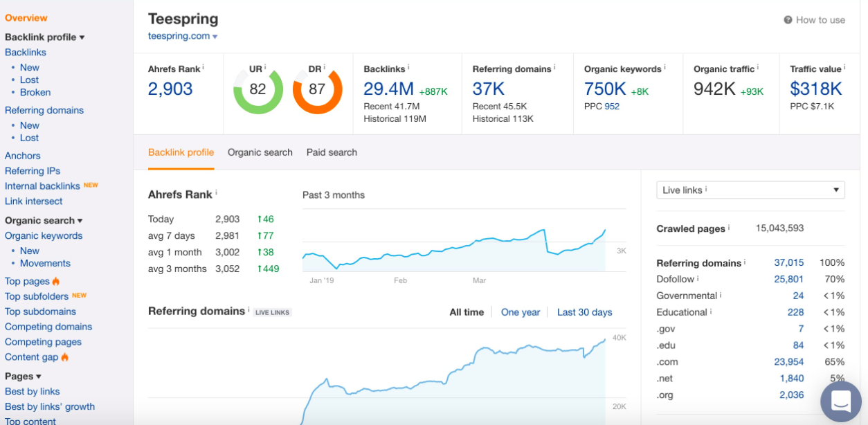Switch to the Paid search tab
Viewport: 868px width, 425px height.
tap(331, 152)
